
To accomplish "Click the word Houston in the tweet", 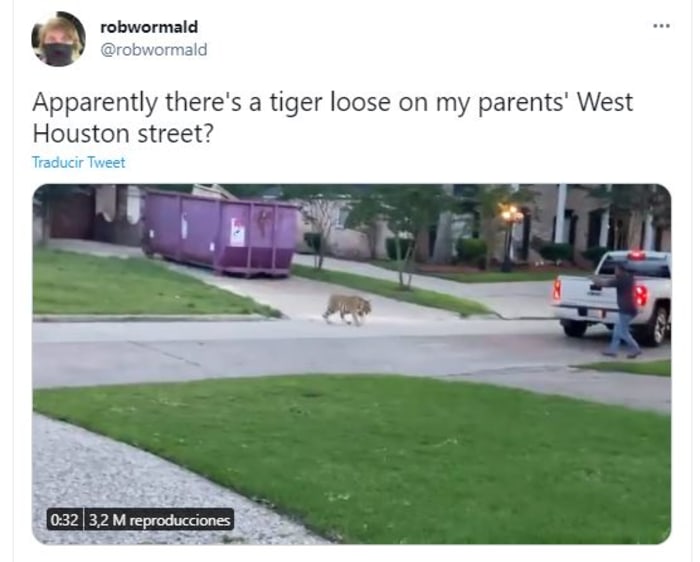I will (x=81, y=133).
